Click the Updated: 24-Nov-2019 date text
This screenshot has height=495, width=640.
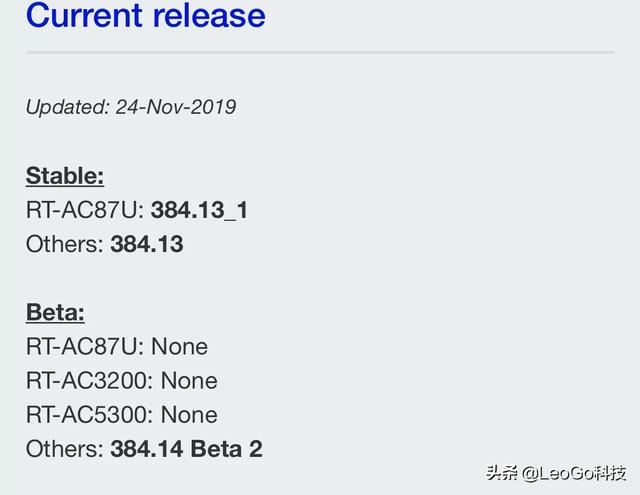pyautogui.click(x=131, y=107)
